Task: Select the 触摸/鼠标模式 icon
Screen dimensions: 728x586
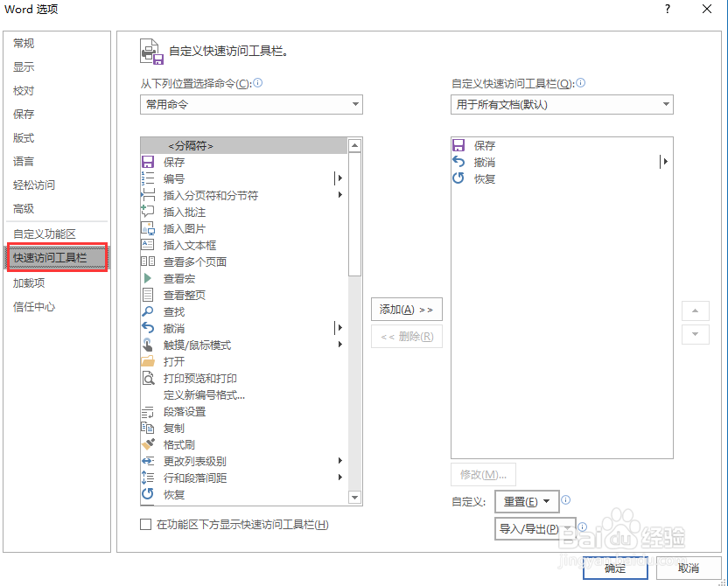Action: click(148, 345)
